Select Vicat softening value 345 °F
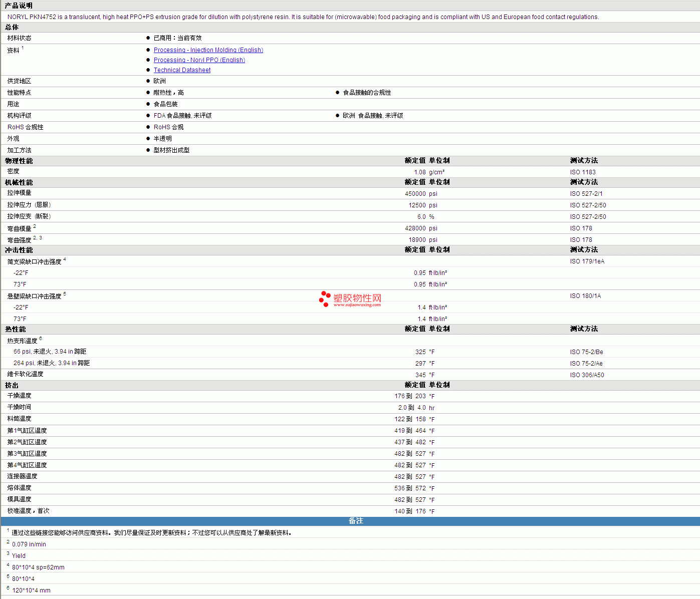700x599 pixels. [x=425, y=375]
